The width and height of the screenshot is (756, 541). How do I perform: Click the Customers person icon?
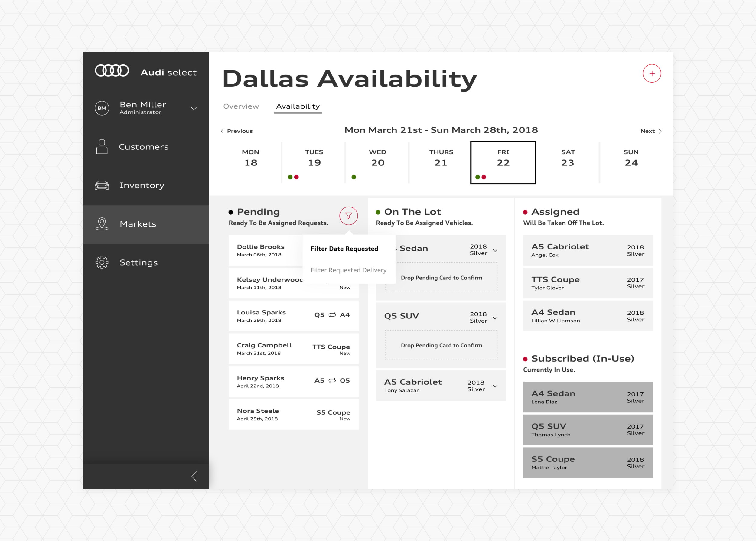coord(102,147)
